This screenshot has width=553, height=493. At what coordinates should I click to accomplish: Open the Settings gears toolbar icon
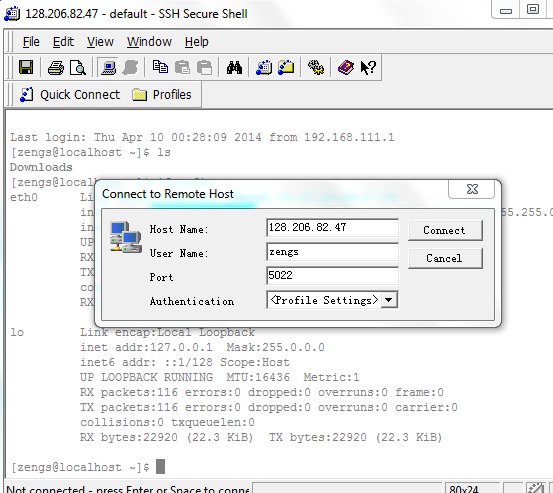pos(316,67)
